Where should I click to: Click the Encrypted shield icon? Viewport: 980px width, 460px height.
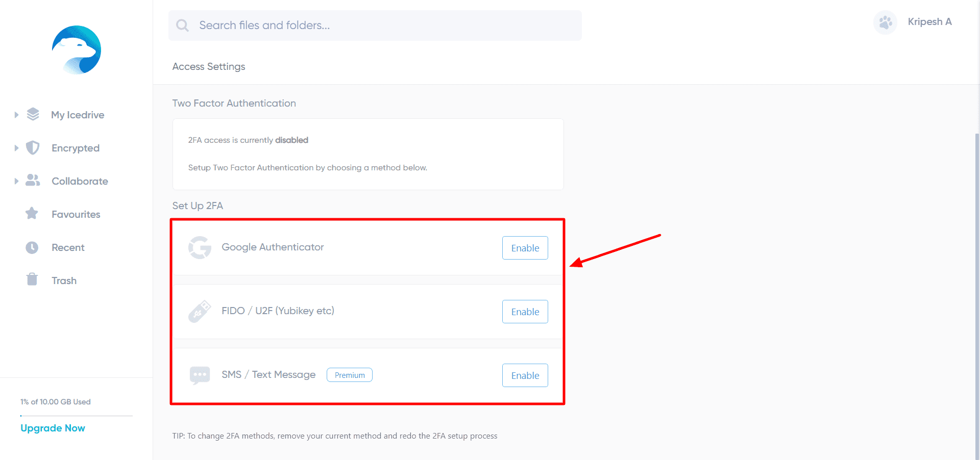click(x=33, y=148)
